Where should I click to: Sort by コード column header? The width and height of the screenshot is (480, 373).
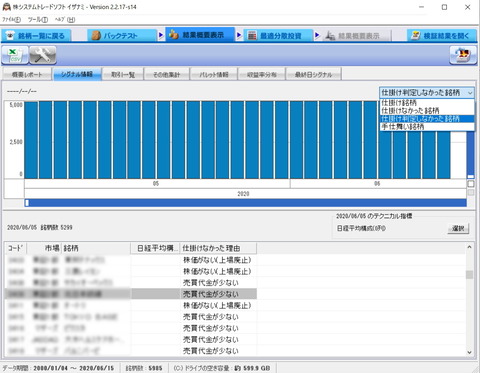click(x=16, y=248)
